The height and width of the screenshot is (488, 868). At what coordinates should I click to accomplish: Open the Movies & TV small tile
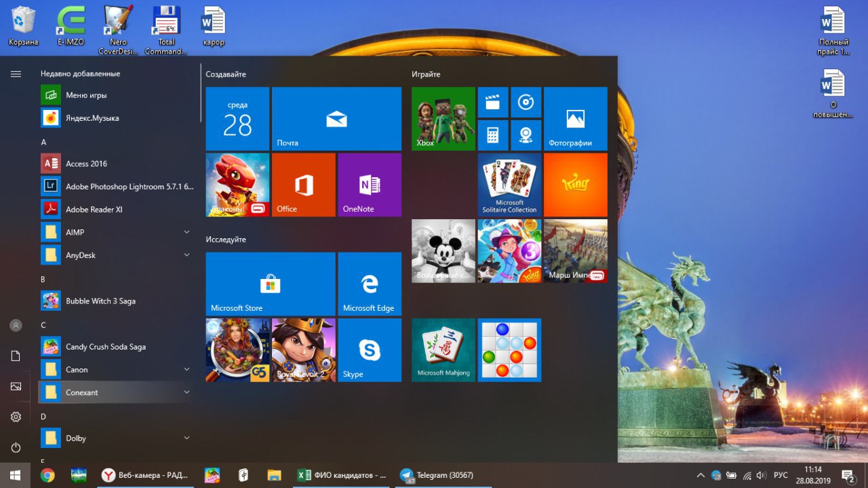[493, 102]
